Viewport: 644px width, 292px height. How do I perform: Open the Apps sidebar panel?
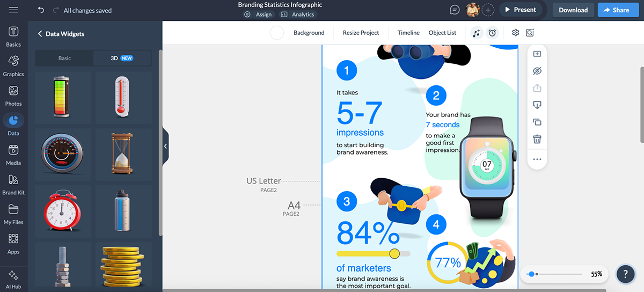pos(13,243)
